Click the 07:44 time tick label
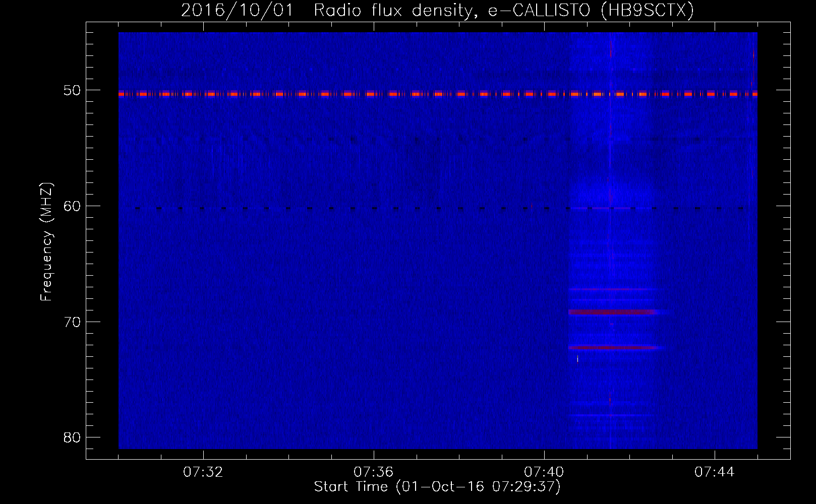Image resolution: width=816 pixels, height=504 pixels. (x=715, y=472)
